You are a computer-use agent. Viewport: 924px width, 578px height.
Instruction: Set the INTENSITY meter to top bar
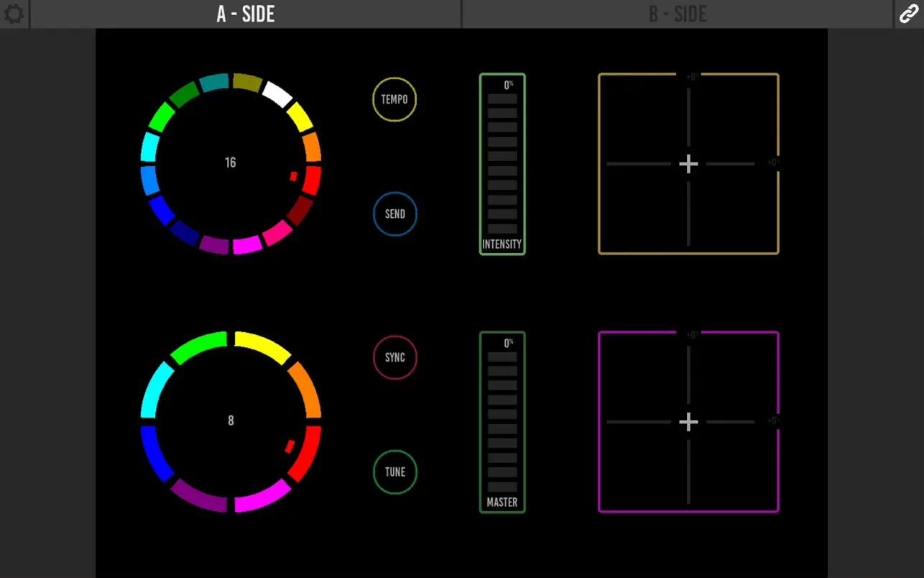pyautogui.click(x=502, y=98)
